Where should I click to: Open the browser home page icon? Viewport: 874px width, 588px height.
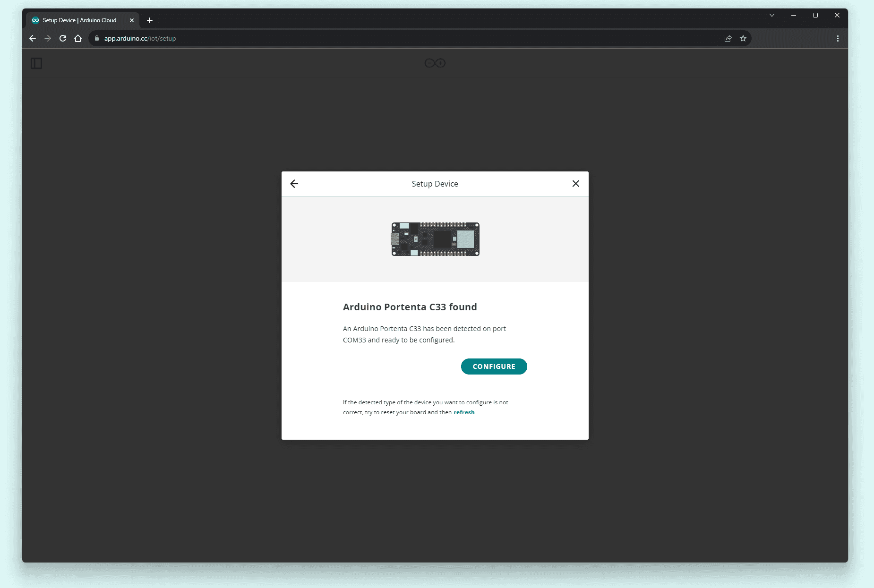(x=78, y=39)
